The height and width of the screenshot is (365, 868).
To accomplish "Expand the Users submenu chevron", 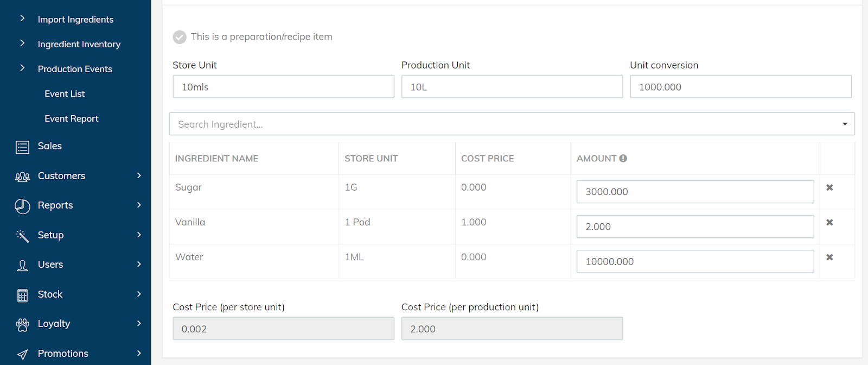I will 139,264.
